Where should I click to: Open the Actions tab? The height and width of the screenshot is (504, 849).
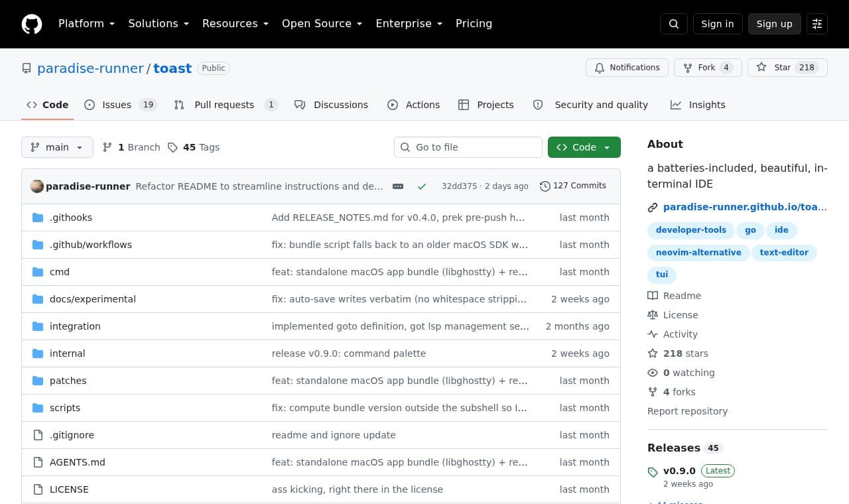pos(413,105)
